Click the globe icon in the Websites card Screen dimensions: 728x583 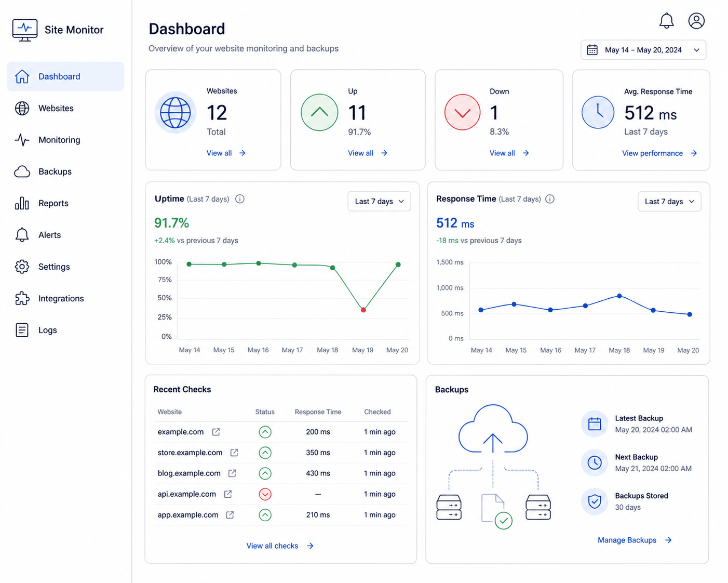(176, 113)
